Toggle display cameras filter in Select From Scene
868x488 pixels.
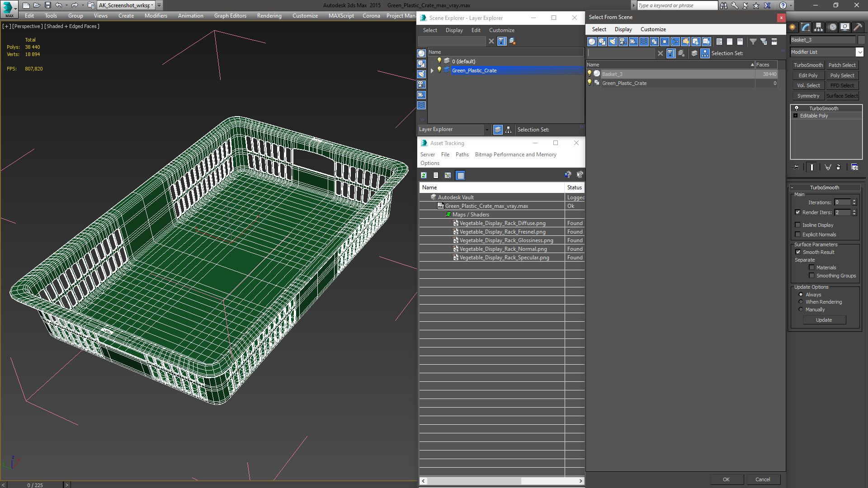pyautogui.click(x=623, y=42)
